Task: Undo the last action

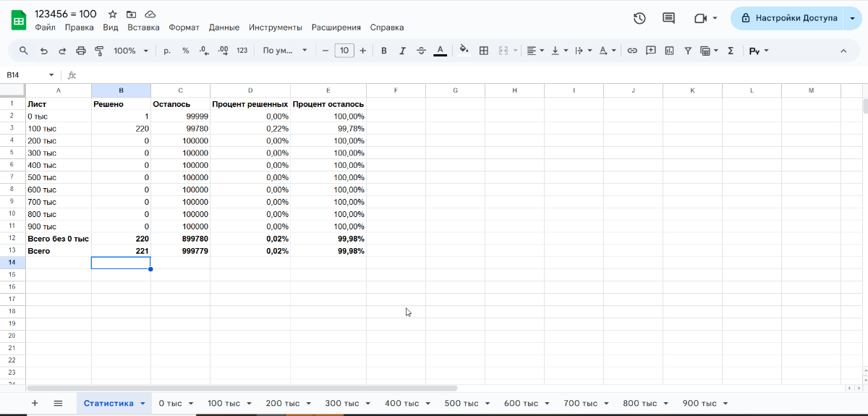Action: point(43,51)
